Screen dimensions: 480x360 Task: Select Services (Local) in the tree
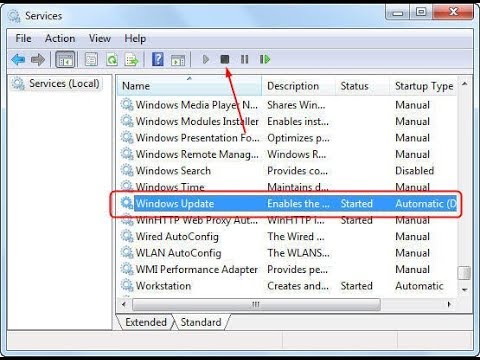tap(56, 83)
